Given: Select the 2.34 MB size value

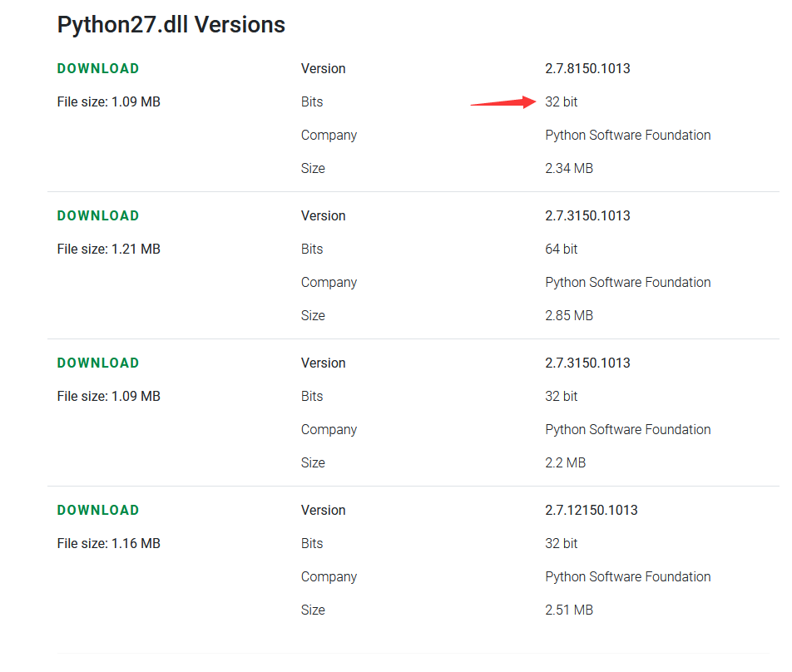Looking at the screenshot, I should [569, 168].
